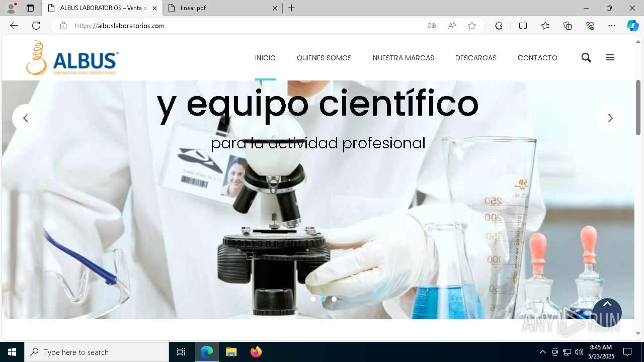Open the notification center icon
The height and width of the screenshot is (362, 644).
(627, 352)
